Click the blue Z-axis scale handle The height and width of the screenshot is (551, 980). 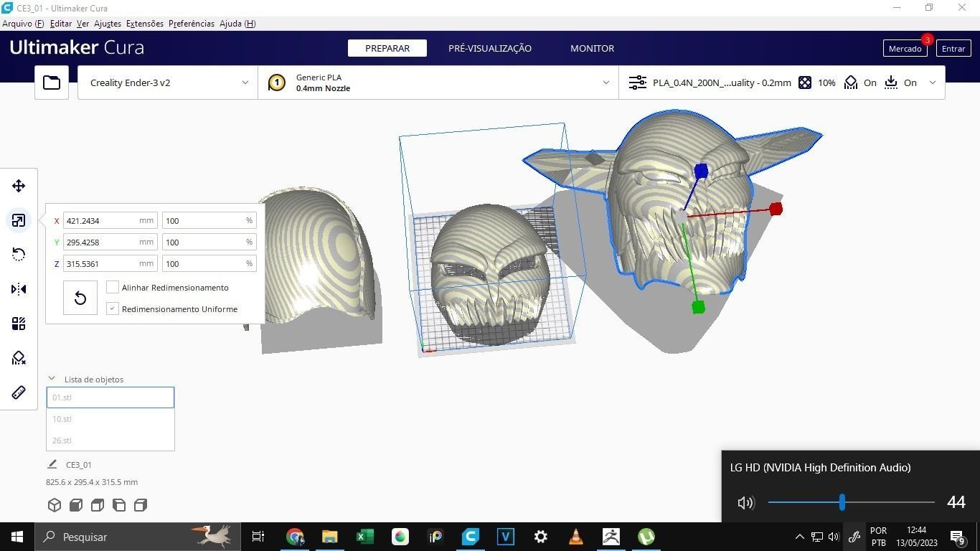click(701, 171)
